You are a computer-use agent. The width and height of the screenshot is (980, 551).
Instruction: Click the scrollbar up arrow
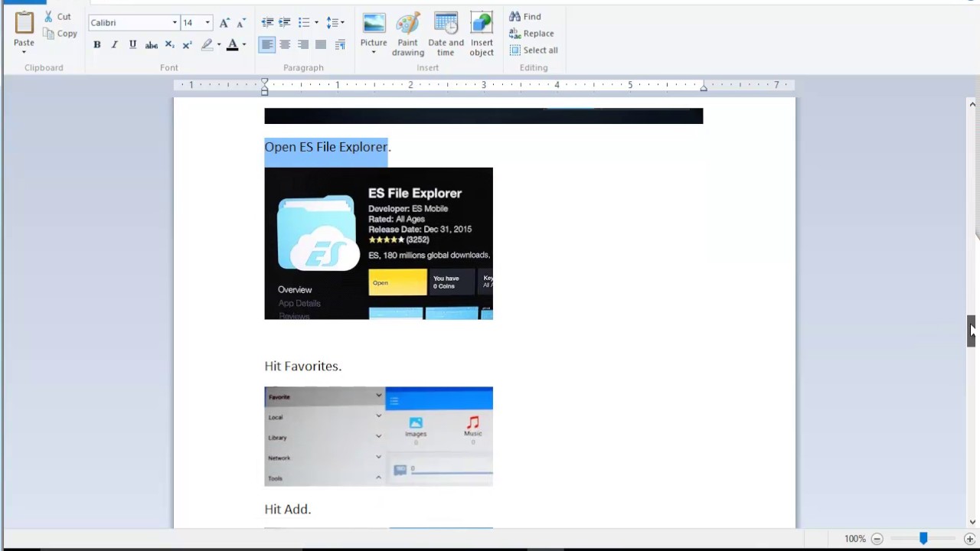point(972,104)
